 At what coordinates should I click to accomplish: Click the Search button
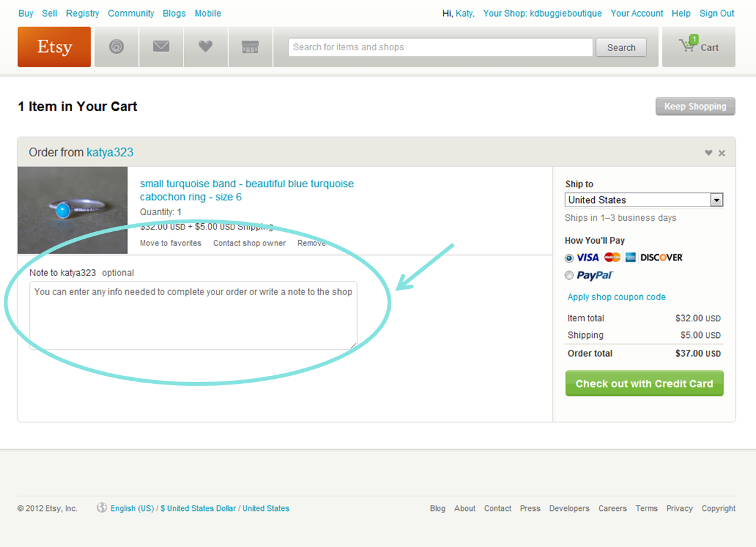[x=621, y=48]
